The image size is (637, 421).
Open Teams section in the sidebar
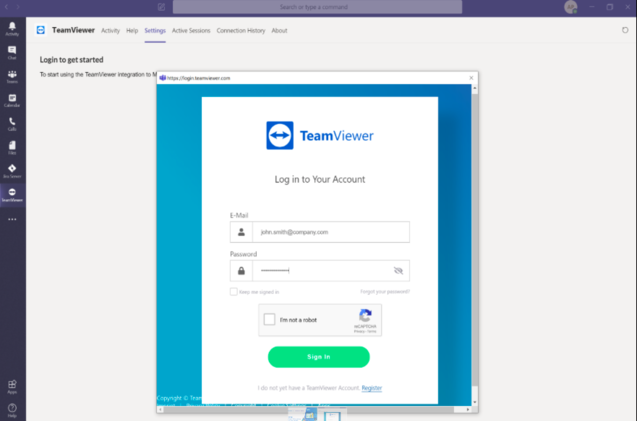point(12,76)
